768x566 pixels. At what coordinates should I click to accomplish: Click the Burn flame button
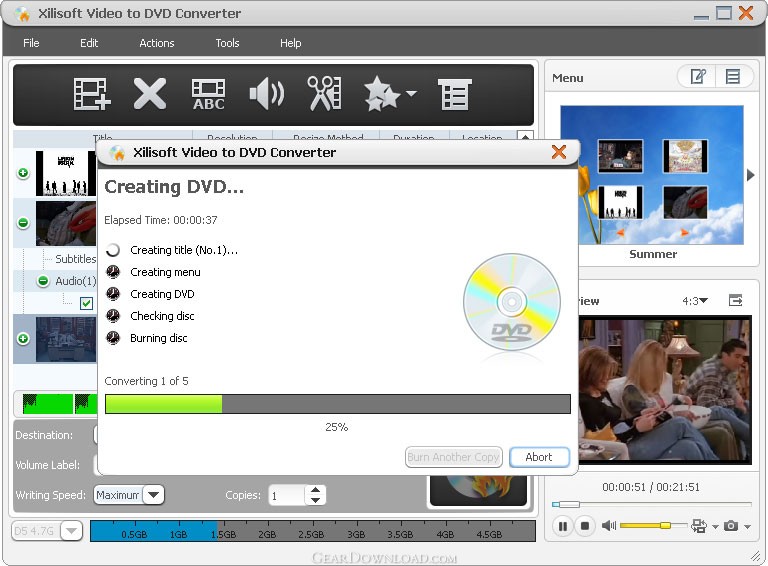pos(478,491)
